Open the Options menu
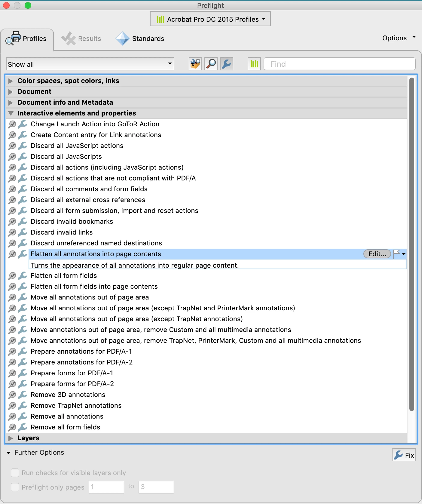 (399, 38)
